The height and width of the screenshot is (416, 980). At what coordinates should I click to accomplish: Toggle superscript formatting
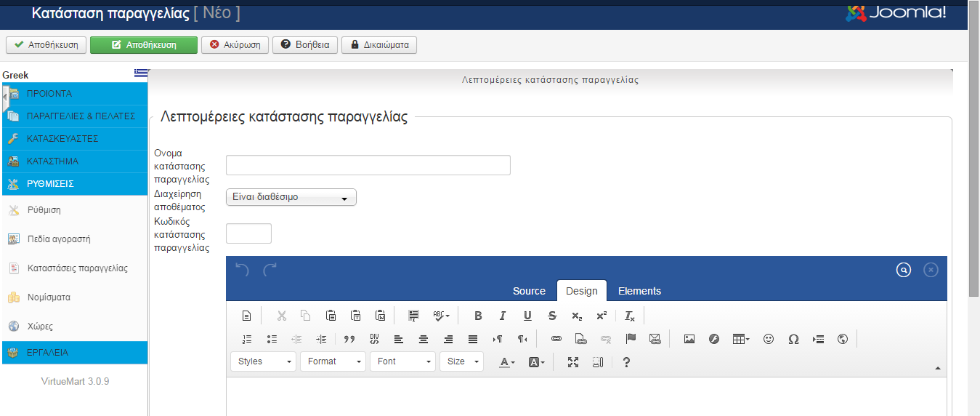click(x=601, y=316)
